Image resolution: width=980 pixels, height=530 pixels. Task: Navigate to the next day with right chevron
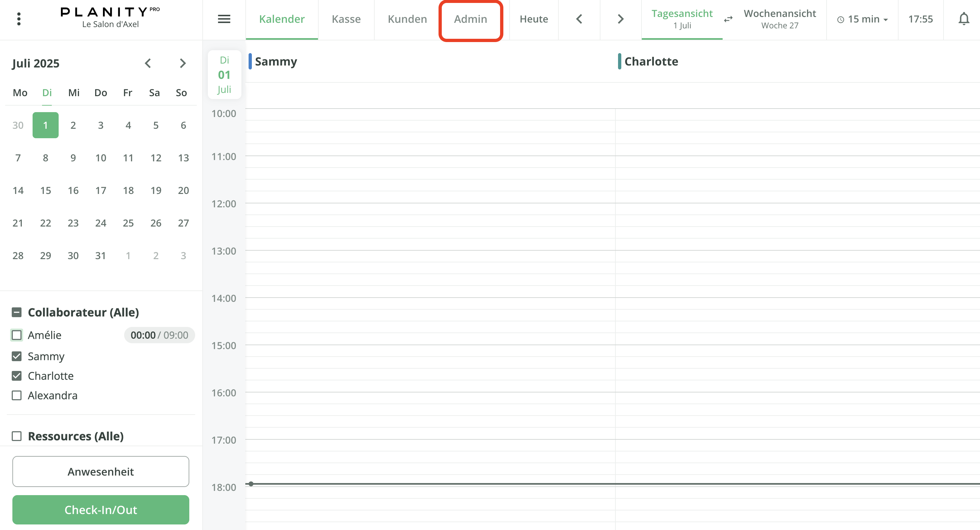click(x=620, y=19)
